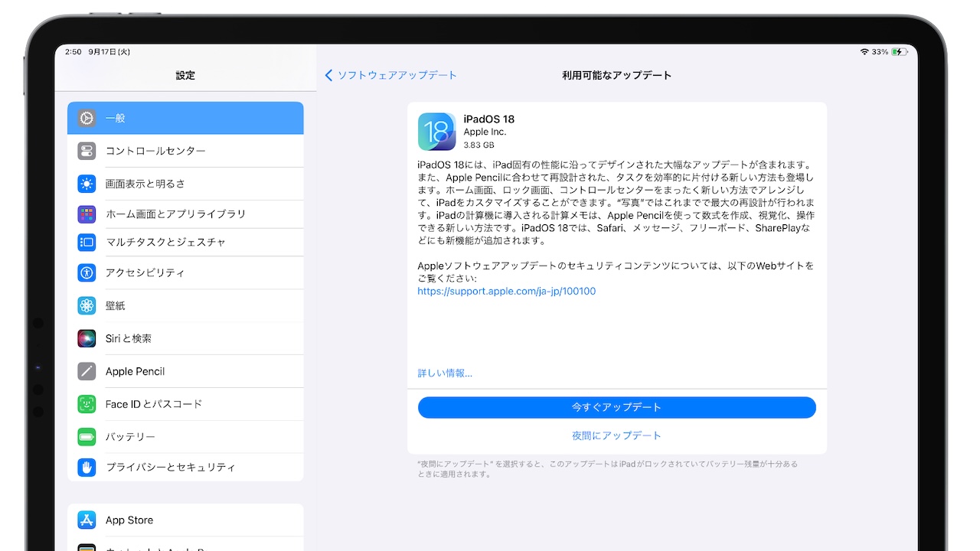Viewport: 980px width, 551px height.
Task: Tap the iPadOS 18 update icon
Action: click(x=437, y=132)
